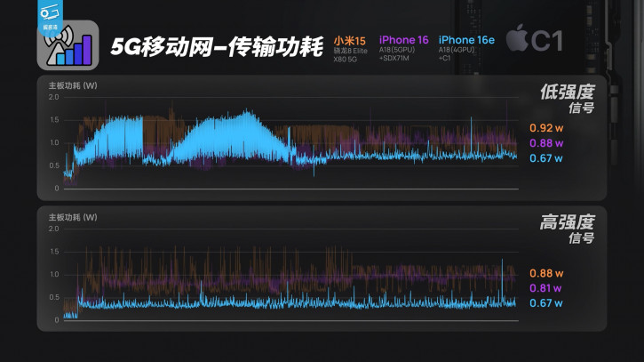Click the tallest blue spike in high-signal chart

point(502,282)
